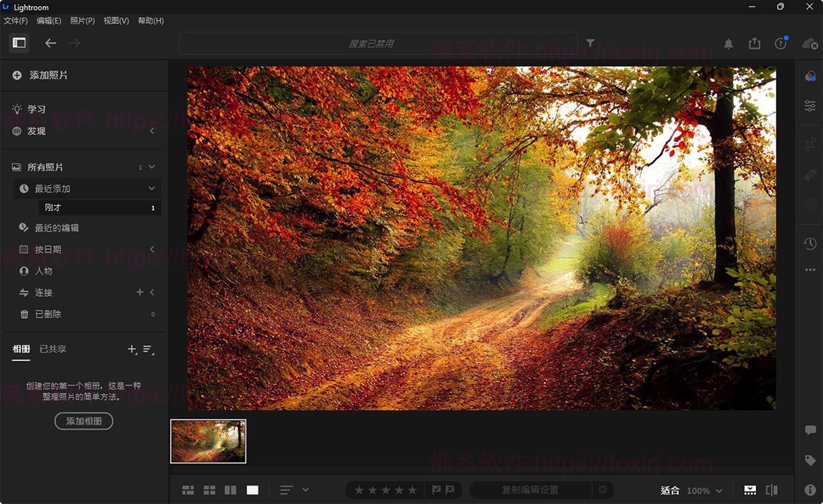Viewport: 823px width, 504px height.
Task: Select the Crop and rotate tool
Action: [x=810, y=144]
